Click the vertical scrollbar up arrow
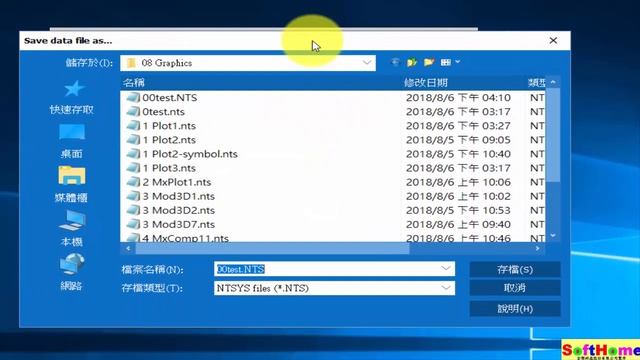Viewport: 640px width, 360px height. 553,82
